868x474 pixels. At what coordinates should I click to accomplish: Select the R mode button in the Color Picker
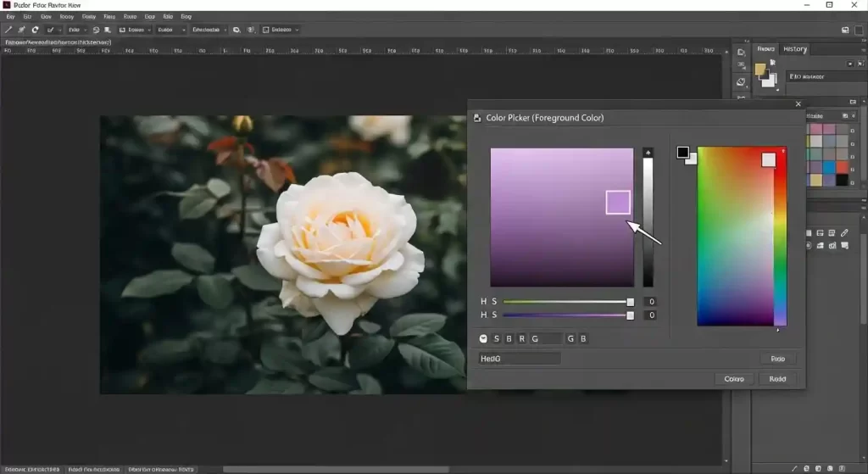coord(521,339)
